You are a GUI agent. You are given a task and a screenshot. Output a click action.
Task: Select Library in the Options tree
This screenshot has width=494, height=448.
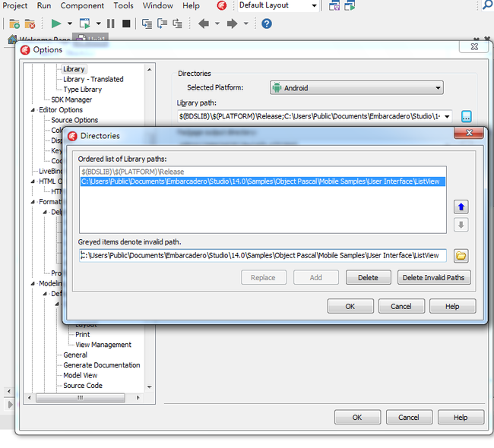74,69
